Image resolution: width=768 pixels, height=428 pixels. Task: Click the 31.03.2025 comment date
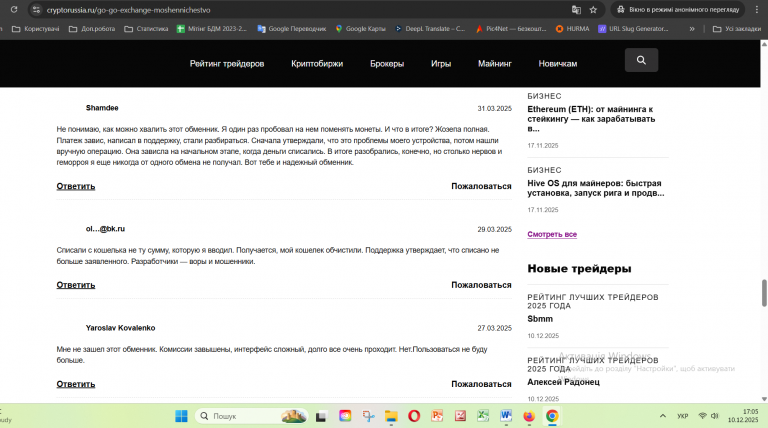pos(494,109)
